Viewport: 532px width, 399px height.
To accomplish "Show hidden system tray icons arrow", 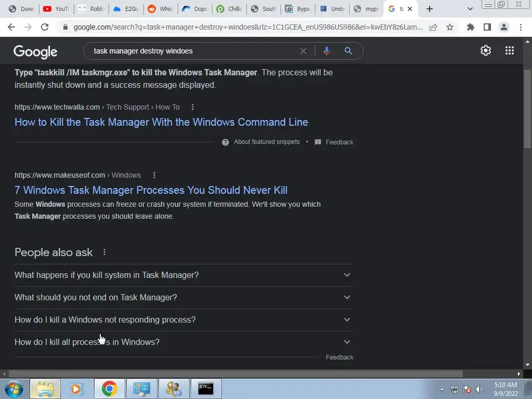I will pyautogui.click(x=442, y=389).
